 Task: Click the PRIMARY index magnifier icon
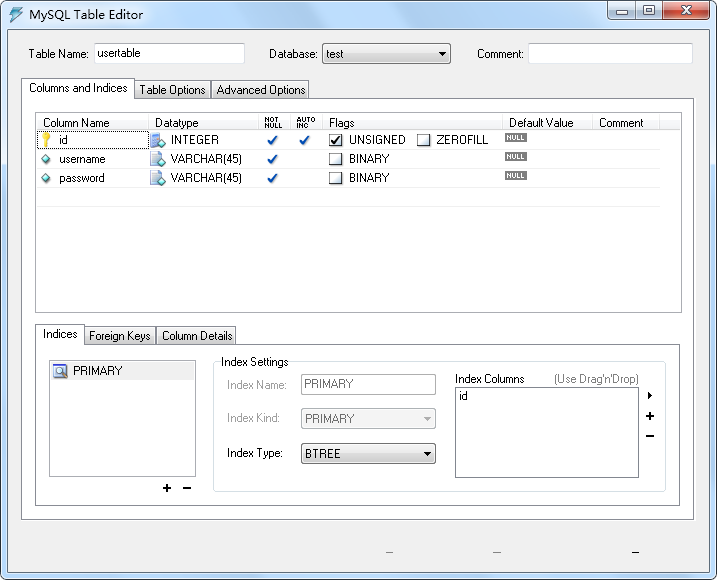60,371
